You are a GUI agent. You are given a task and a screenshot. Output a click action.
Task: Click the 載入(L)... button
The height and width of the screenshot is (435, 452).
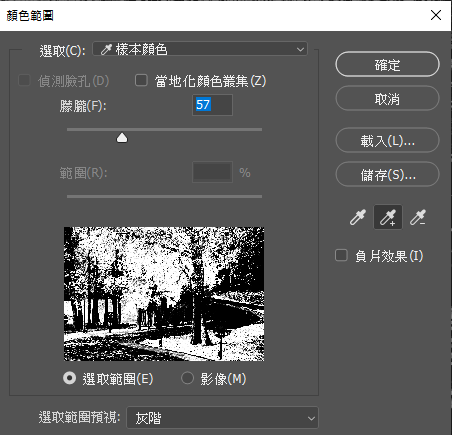coord(387,140)
